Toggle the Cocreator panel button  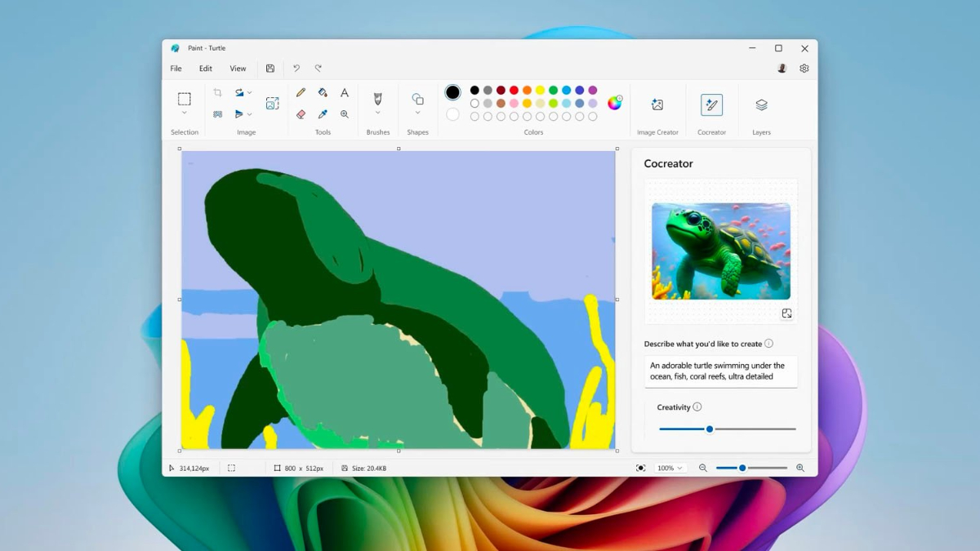(711, 104)
